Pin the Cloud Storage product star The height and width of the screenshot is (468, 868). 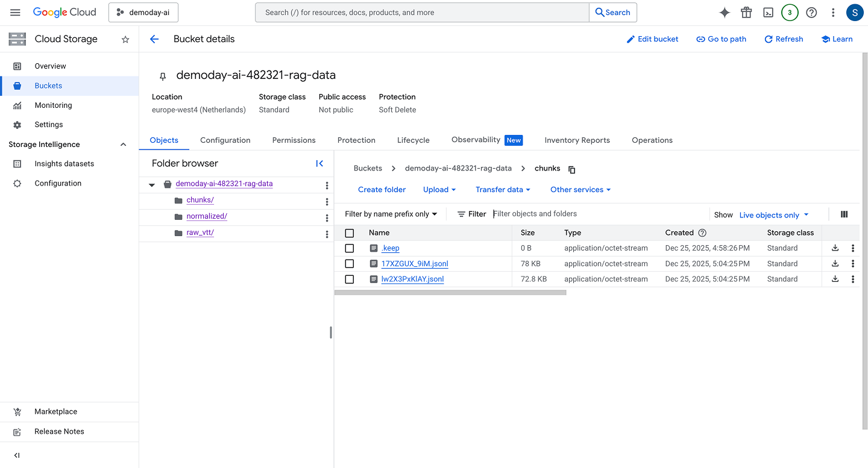(125, 39)
